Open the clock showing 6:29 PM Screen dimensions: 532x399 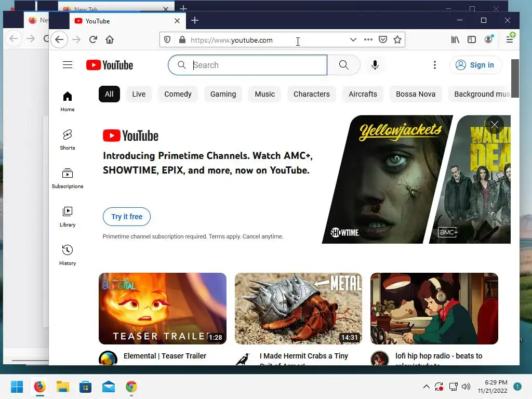point(493,387)
